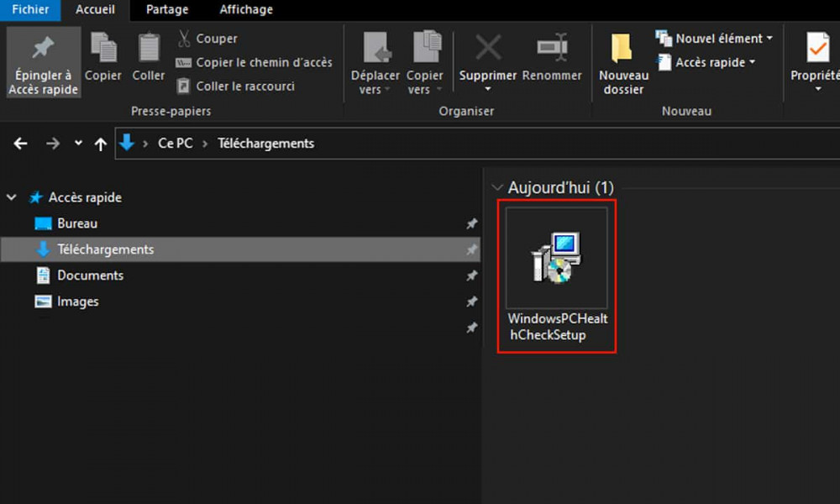
Task: Click the pin icon beside Téléchargements
Action: click(471, 249)
